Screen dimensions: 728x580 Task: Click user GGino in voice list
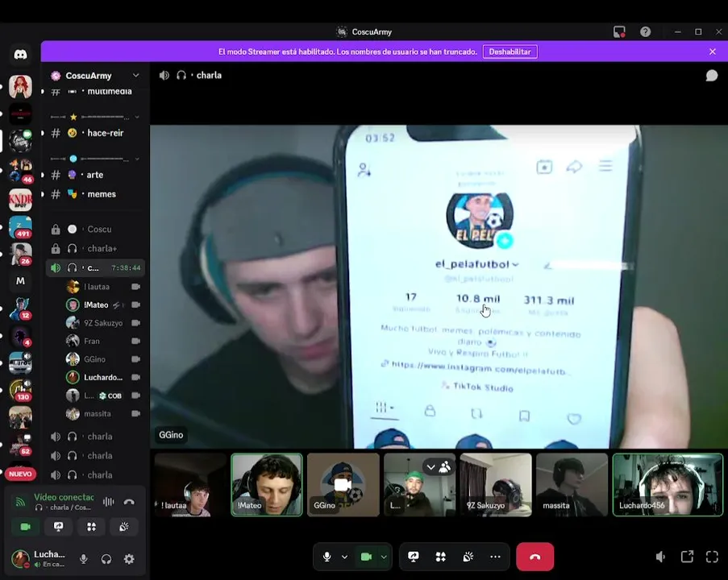103,359
